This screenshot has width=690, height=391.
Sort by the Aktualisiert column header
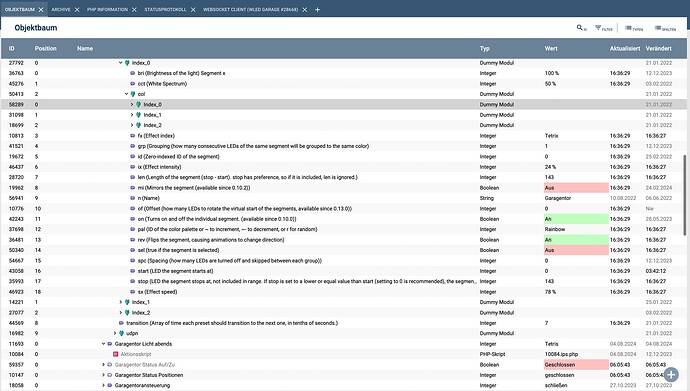click(624, 48)
